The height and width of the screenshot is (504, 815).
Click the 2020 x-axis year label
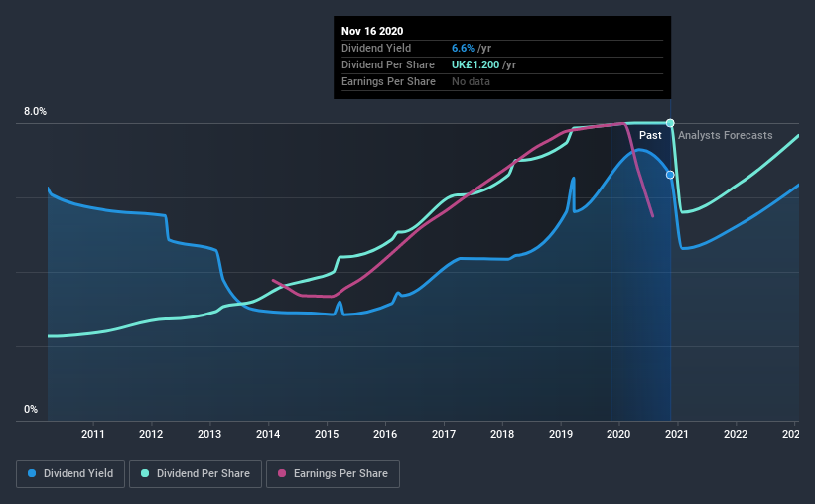[618, 434]
